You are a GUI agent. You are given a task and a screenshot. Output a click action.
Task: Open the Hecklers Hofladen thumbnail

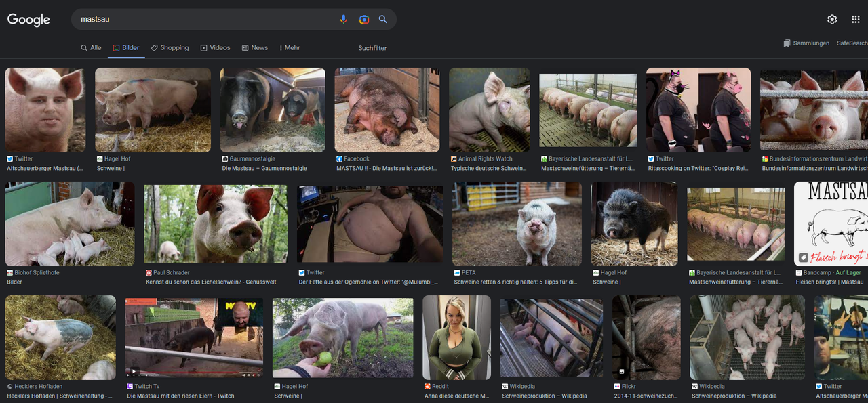60,337
